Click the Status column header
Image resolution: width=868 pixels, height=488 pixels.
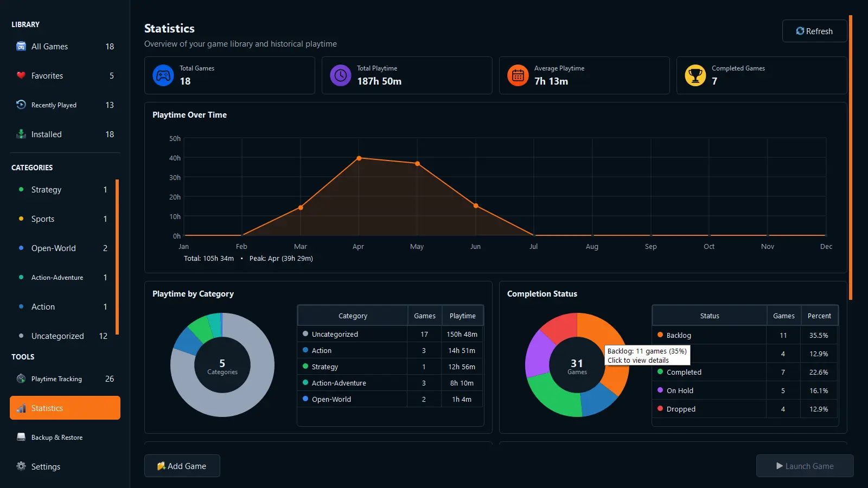pos(710,316)
